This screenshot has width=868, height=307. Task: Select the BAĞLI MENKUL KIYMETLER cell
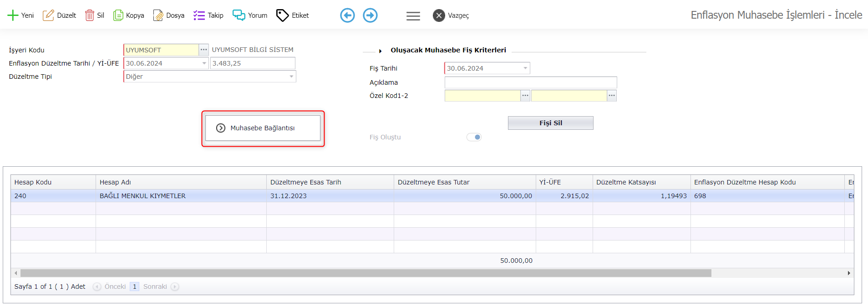click(181, 196)
